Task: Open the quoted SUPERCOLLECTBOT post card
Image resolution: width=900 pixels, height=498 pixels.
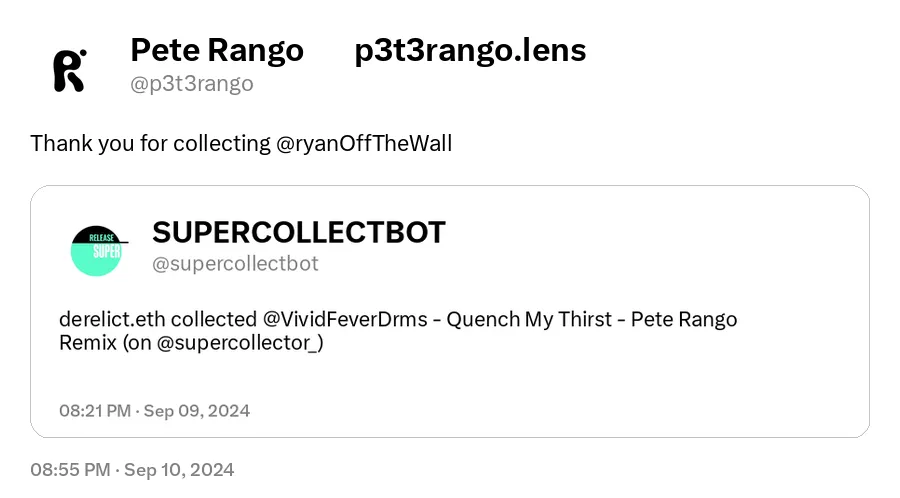Action: (x=450, y=312)
